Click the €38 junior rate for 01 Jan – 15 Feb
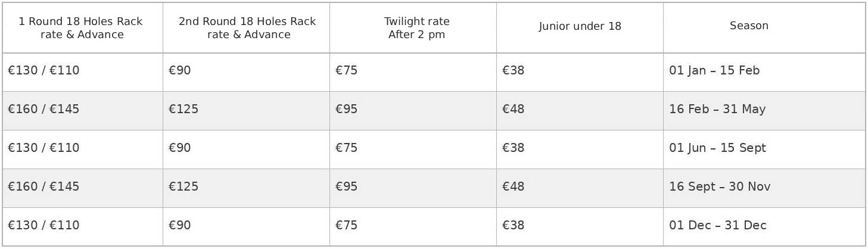This screenshot has height=249, width=868. [514, 71]
